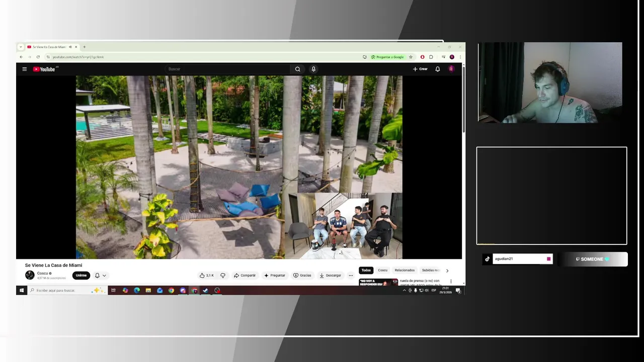Select the Chrome address bar URL
This screenshot has height=362, width=644.
click(x=78, y=57)
